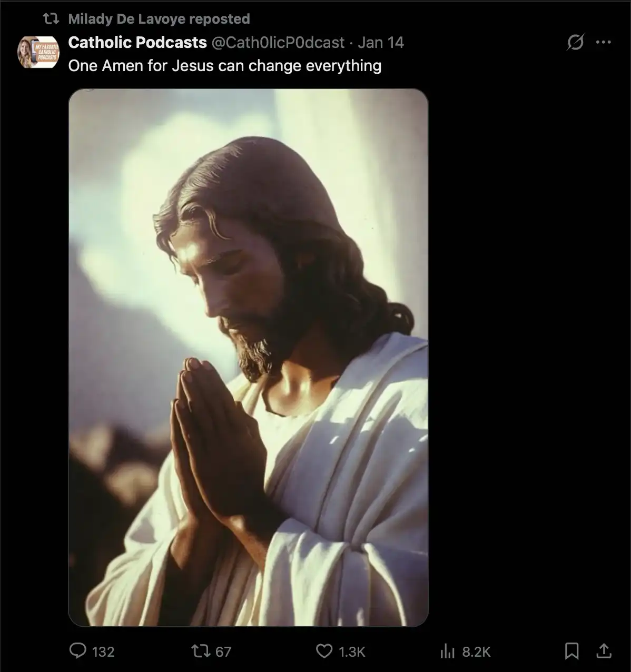This screenshot has width=631, height=672.
Task: Like the post with the heart icon
Action: pos(324,651)
